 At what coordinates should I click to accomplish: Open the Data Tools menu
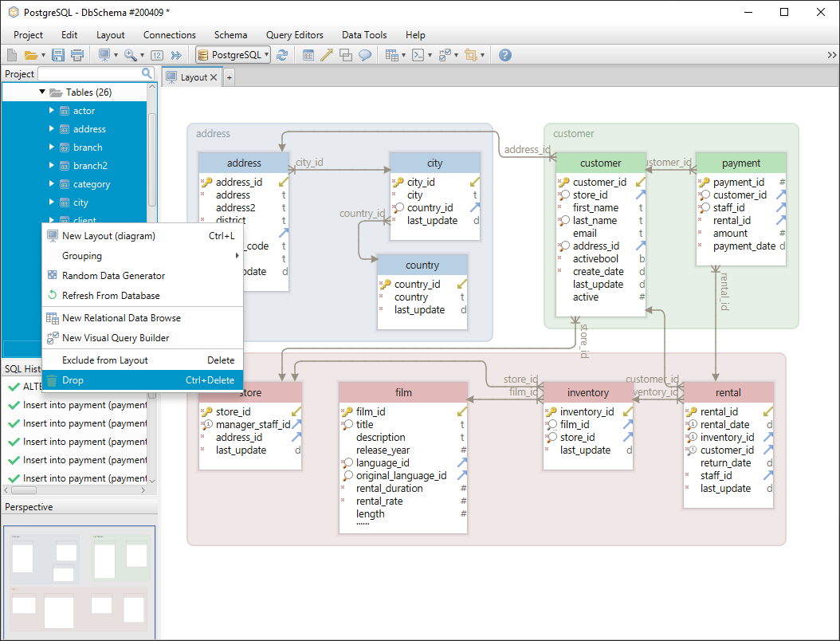(x=364, y=35)
